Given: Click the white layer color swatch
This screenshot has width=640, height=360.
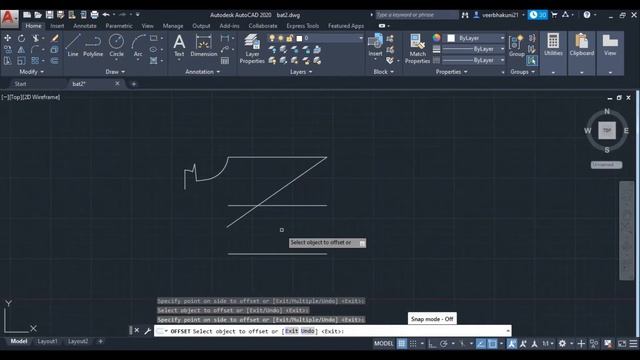Looking at the screenshot, I should [x=299, y=38].
